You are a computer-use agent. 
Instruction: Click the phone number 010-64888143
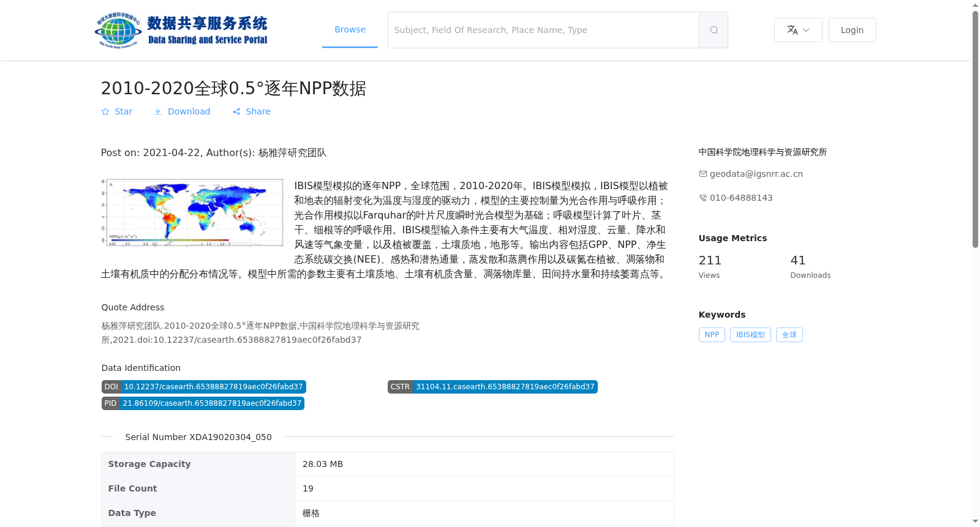click(x=741, y=198)
